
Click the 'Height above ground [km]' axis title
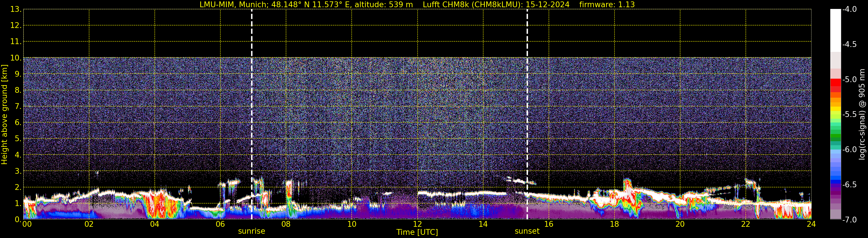click(x=4, y=115)
